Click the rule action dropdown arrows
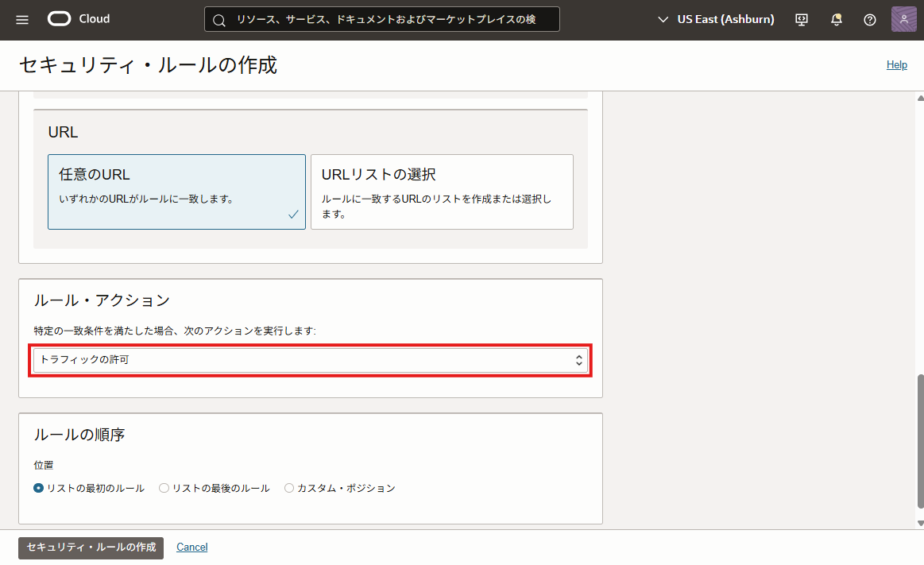924x565 pixels. pyautogui.click(x=579, y=360)
